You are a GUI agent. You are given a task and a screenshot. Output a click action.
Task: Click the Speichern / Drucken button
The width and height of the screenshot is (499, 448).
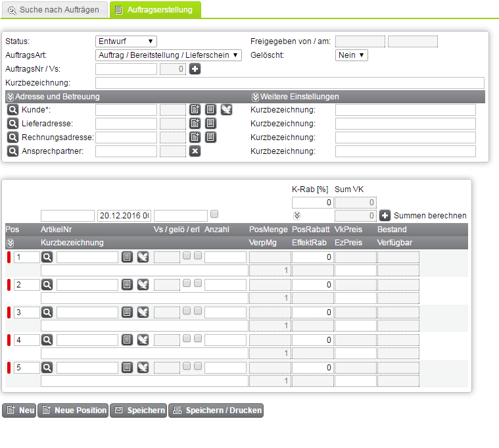216,411
